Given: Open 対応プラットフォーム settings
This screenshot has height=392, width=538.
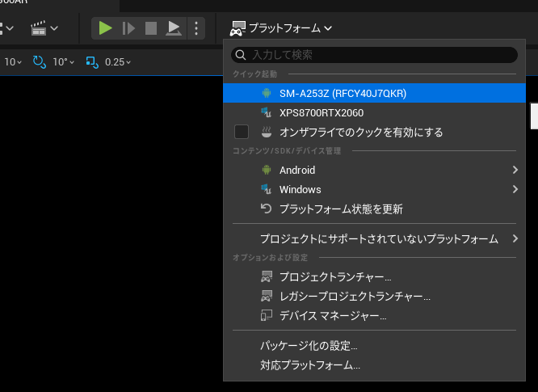Looking at the screenshot, I should pos(310,365).
